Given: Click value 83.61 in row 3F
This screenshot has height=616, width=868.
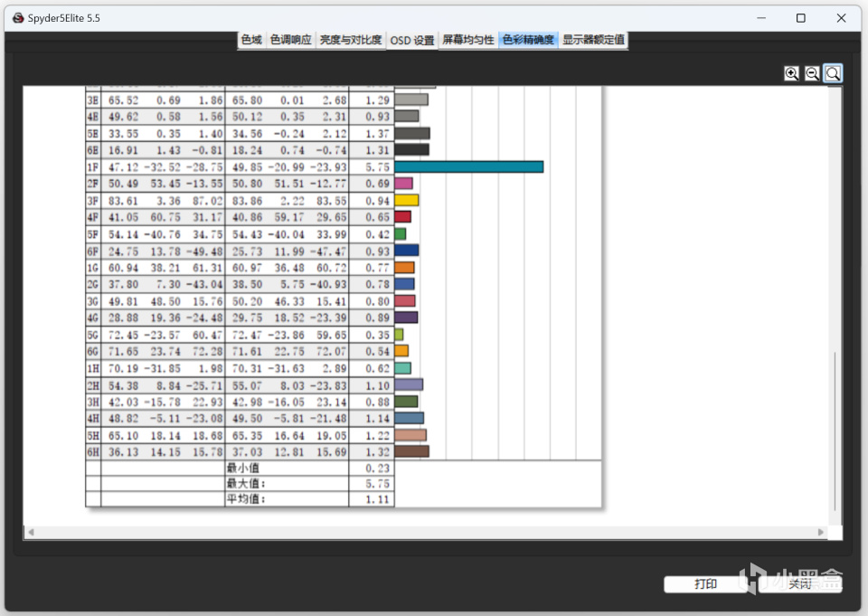Looking at the screenshot, I should coord(123,201).
